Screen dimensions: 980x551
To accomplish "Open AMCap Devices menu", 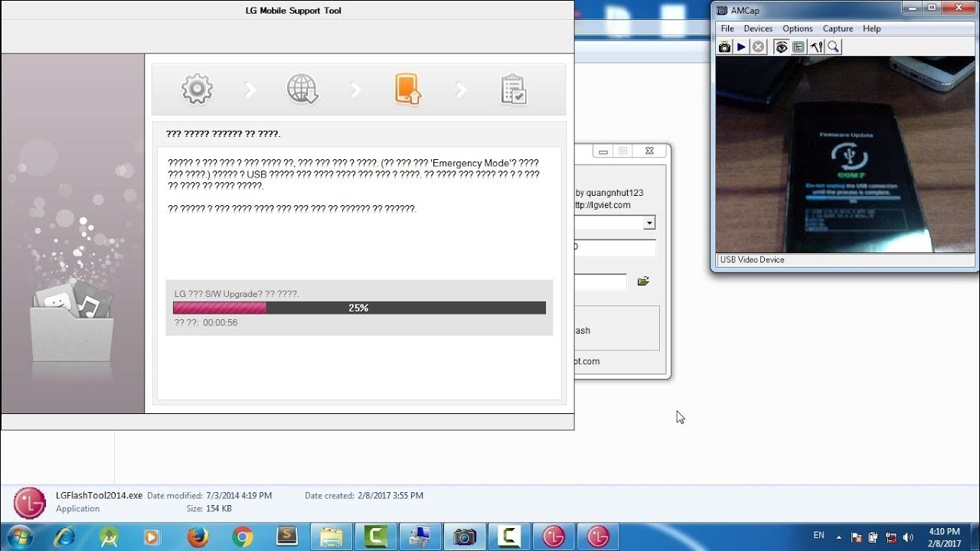I will click(x=758, y=28).
